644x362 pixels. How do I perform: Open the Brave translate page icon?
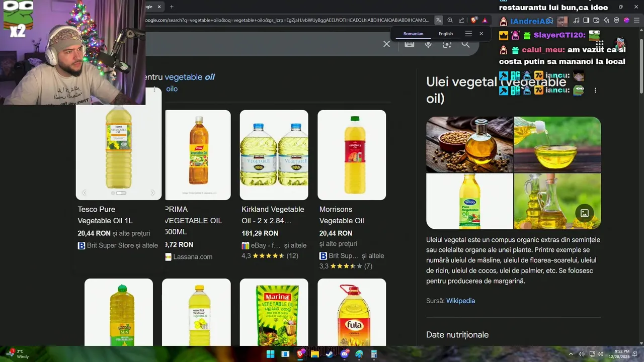439,20
